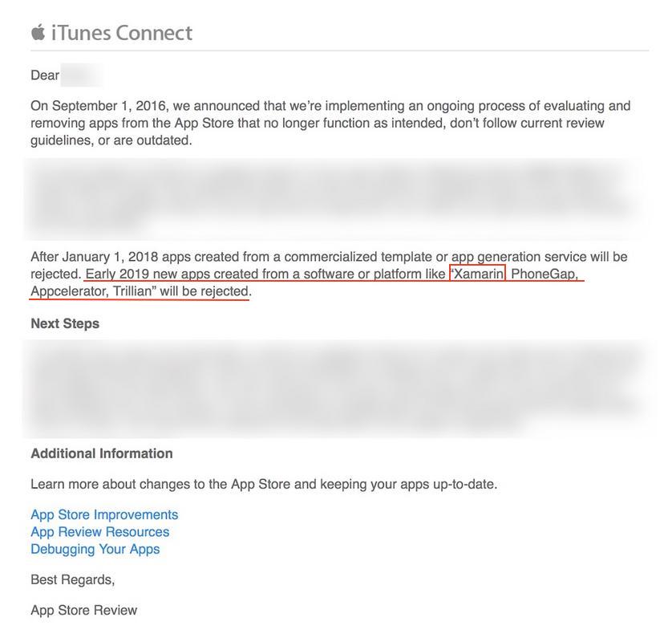Click the word Trillian

tap(132, 291)
